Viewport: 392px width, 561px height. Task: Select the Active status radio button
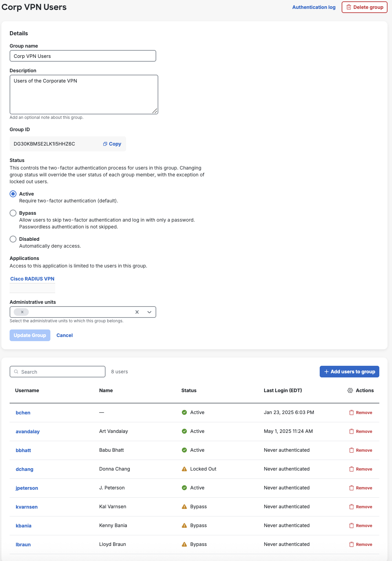coord(13,194)
